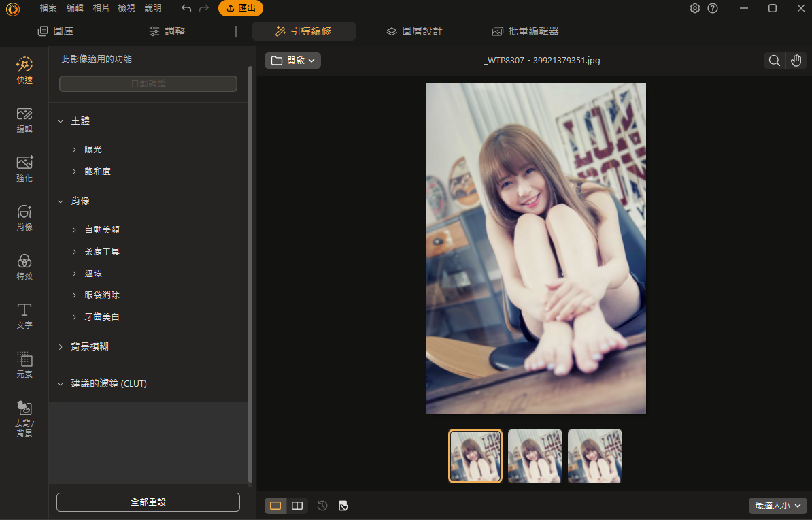Open the 檔案 (File) menu
Screen dimensions: 812x520
[x=48, y=8]
